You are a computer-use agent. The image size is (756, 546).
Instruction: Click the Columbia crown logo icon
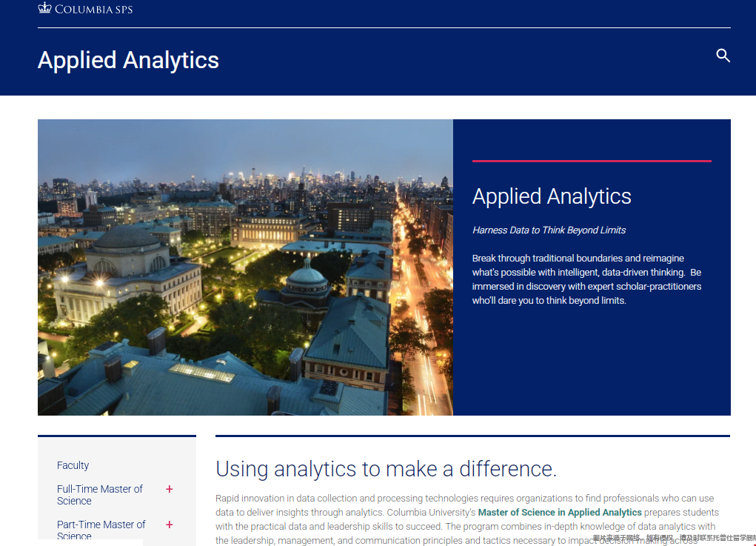[45, 8]
